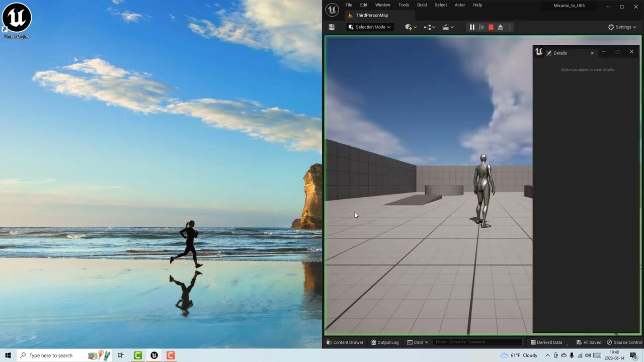The image size is (644, 362).
Task: Open the network Wi-Fi tray icon
Action: [x=580, y=355]
